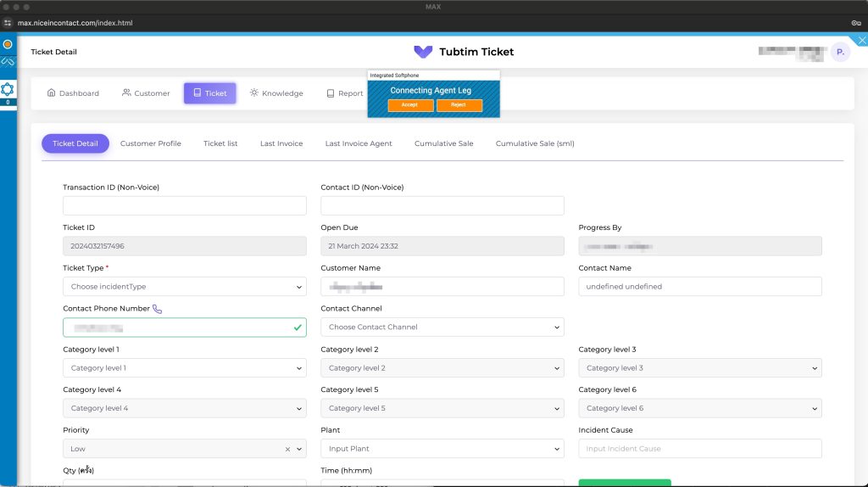This screenshot has height=487, width=868.
Task: Click the hexagram queue icon in left sidebar
Action: tap(8, 89)
